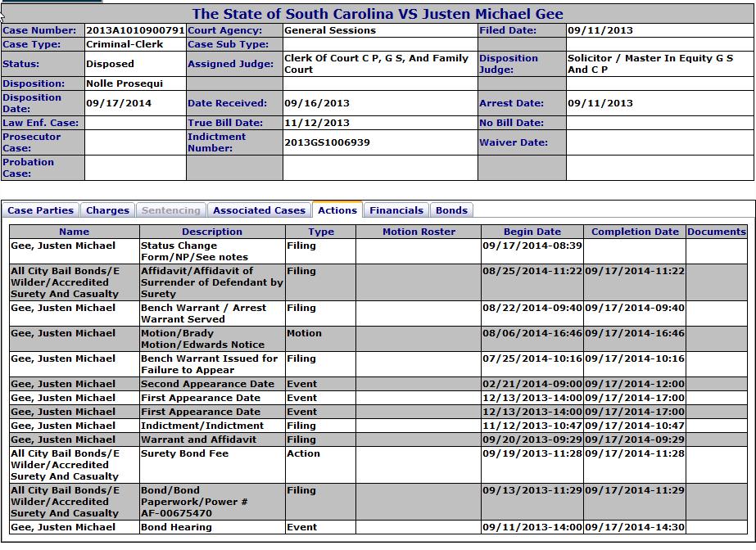Click indictment number 2013GS1006939
Screen dimensions: 756x550
click(327, 142)
